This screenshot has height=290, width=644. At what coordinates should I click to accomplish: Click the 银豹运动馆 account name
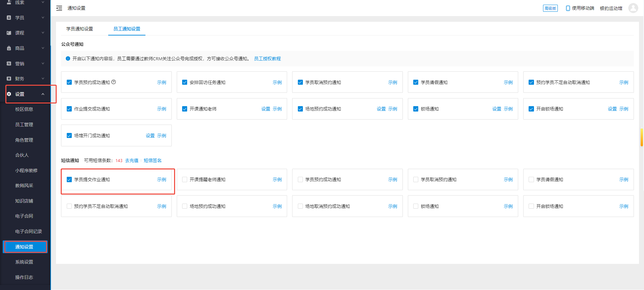611,8
